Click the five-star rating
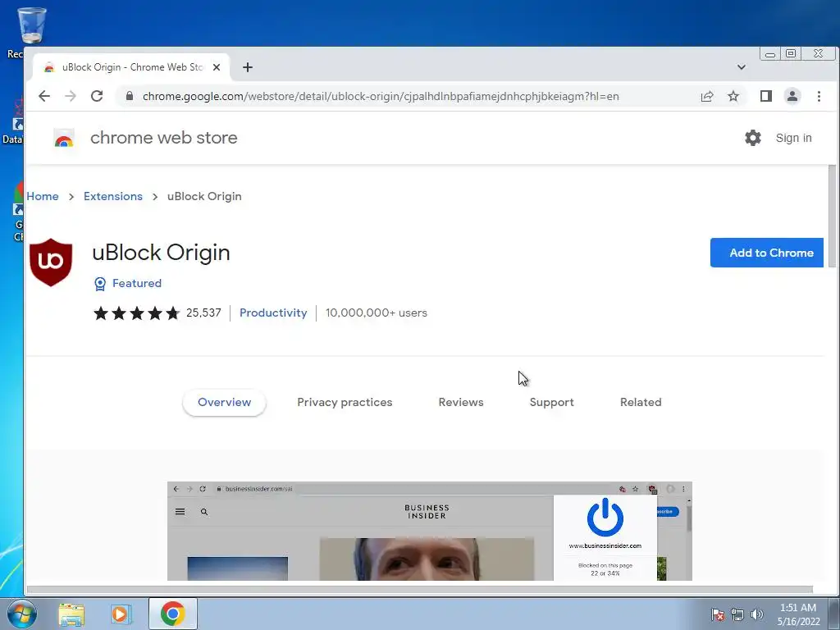The width and height of the screenshot is (840, 630). tap(137, 313)
